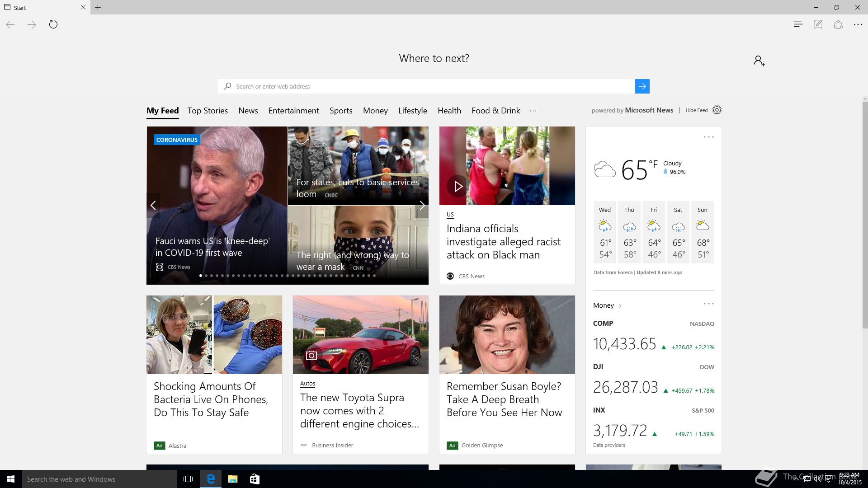Select the My Feed tab
Viewport: 868px width, 488px height.
pos(163,111)
